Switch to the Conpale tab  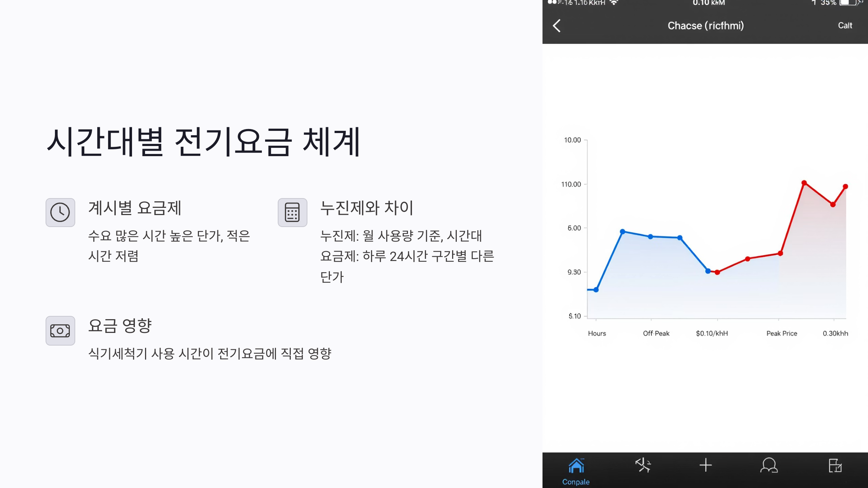coord(576,481)
